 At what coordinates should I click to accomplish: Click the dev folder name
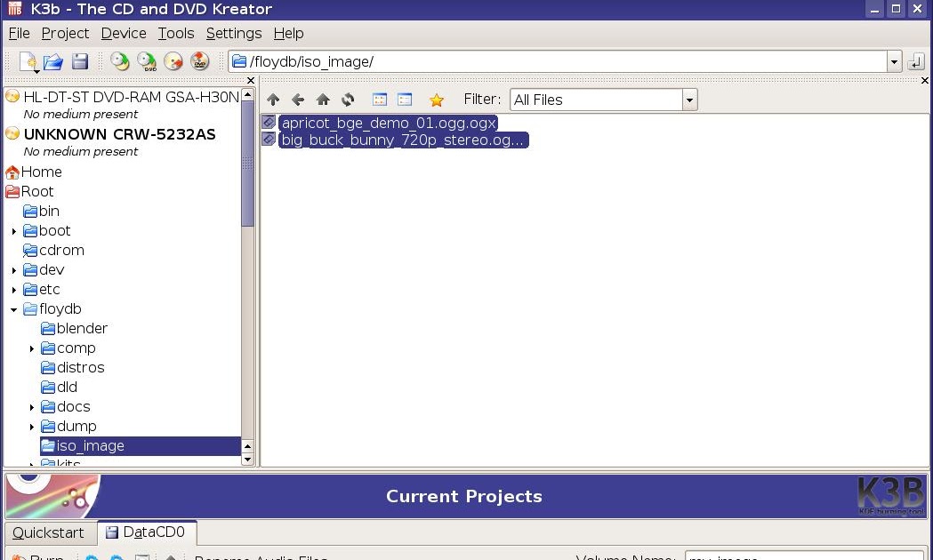[x=52, y=270]
